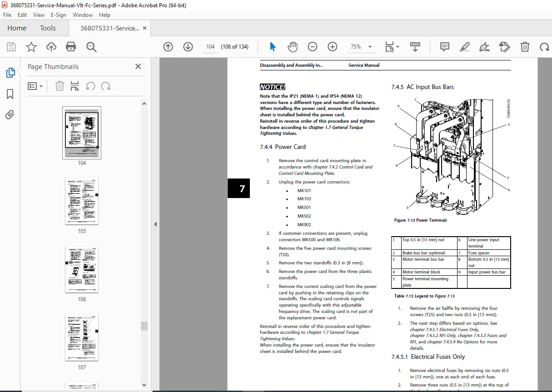The height and width of the screenshot is (392, 552).
Task: Rotate thumbnail clockwise
Action: click(x=106, y=86)
